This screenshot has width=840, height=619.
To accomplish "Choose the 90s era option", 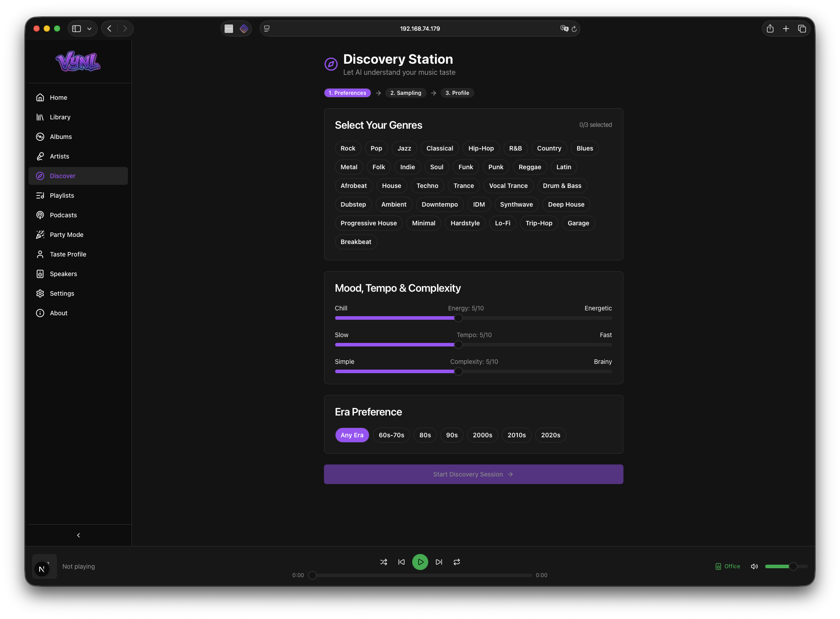I will tap(451, 435).
